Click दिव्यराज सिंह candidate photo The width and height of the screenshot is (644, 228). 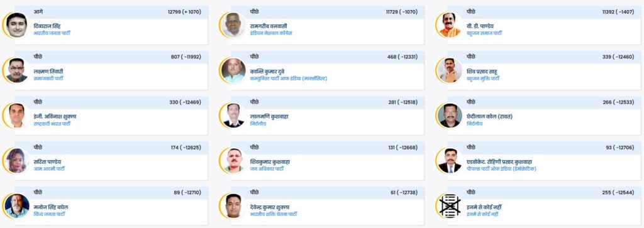click(17, 25)
